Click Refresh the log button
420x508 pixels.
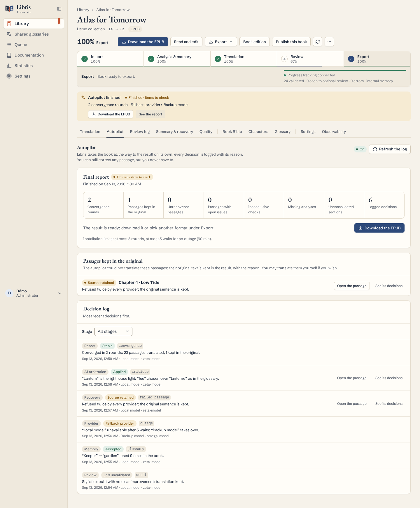point(390,149)
